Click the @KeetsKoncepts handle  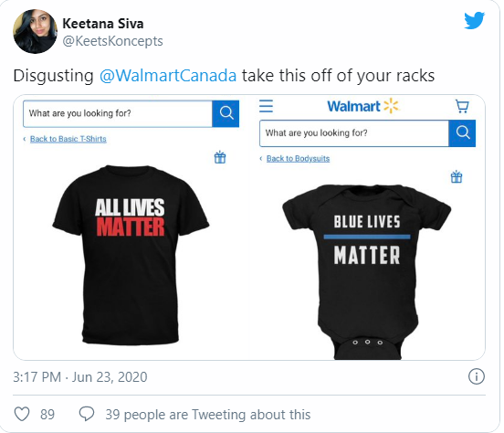tap(112, 41)
